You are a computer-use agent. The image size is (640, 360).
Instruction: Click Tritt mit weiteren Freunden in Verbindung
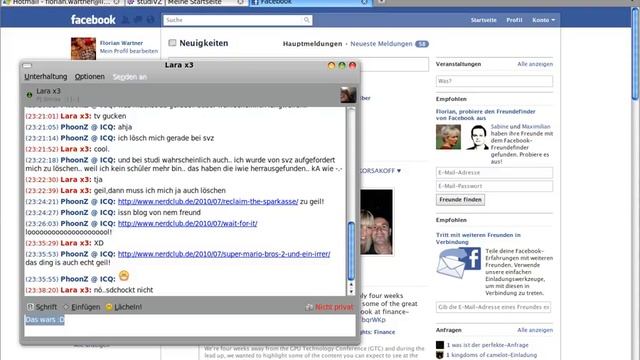click(x=478, y=238)
